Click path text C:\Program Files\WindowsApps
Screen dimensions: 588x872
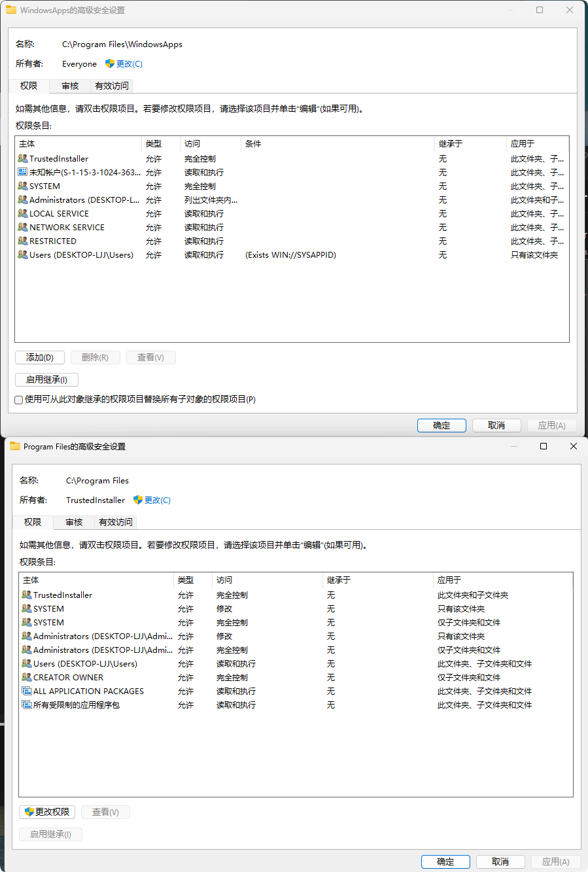(x=122, y=44)
